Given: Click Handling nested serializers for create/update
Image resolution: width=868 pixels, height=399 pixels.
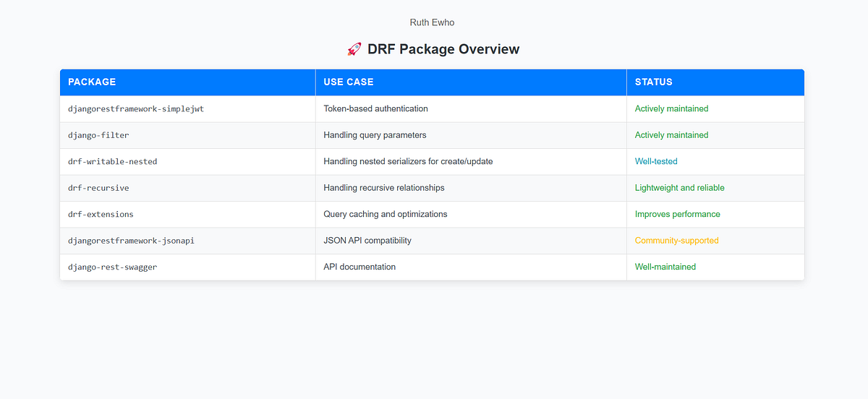Looking at the screenshot, I should (408, 161).
